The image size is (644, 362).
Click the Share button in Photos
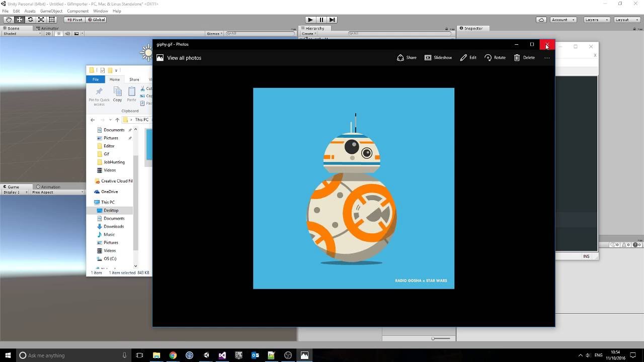[407, 58]
